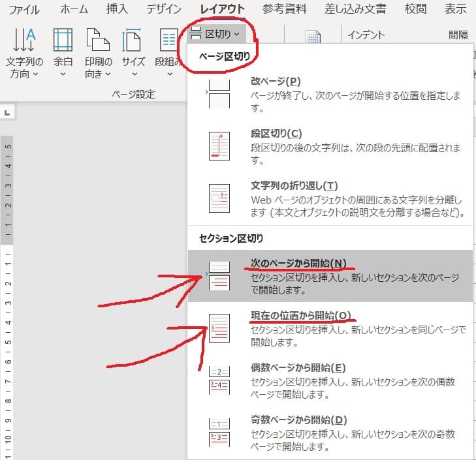Click the Text Wrapping break (文字列の折り返し) icon
The image size is (476, 460).
[219, 196]
